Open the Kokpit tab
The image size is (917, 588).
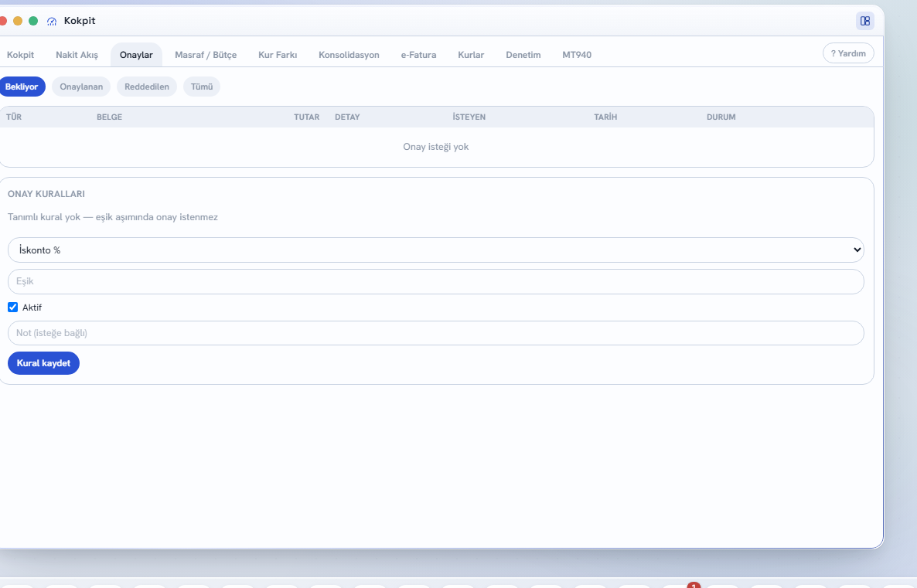(20, 55)
